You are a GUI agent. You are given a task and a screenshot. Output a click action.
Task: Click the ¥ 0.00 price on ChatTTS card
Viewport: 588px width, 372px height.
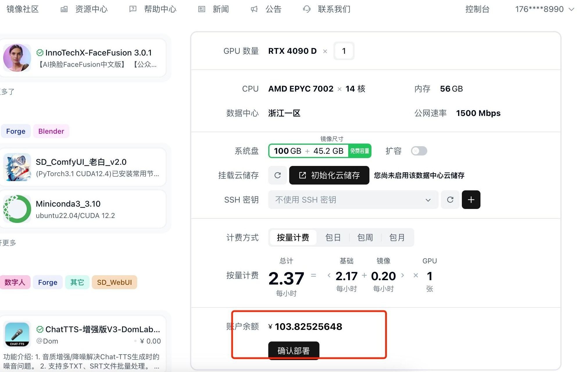pyautogui.click(x=150, y=341)
